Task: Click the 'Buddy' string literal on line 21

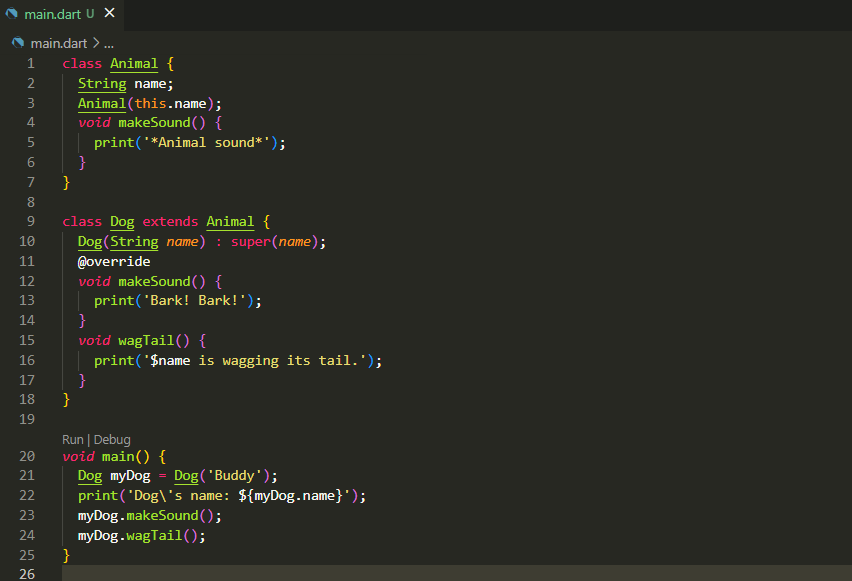Action: pyautogui.click(x=230, y=475)
